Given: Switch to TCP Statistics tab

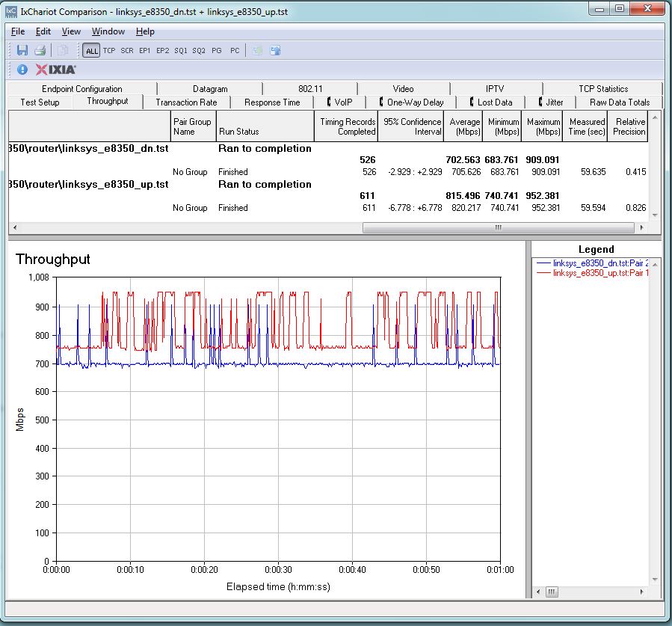Looking at the screenshot, I should [x=603, y=89].
